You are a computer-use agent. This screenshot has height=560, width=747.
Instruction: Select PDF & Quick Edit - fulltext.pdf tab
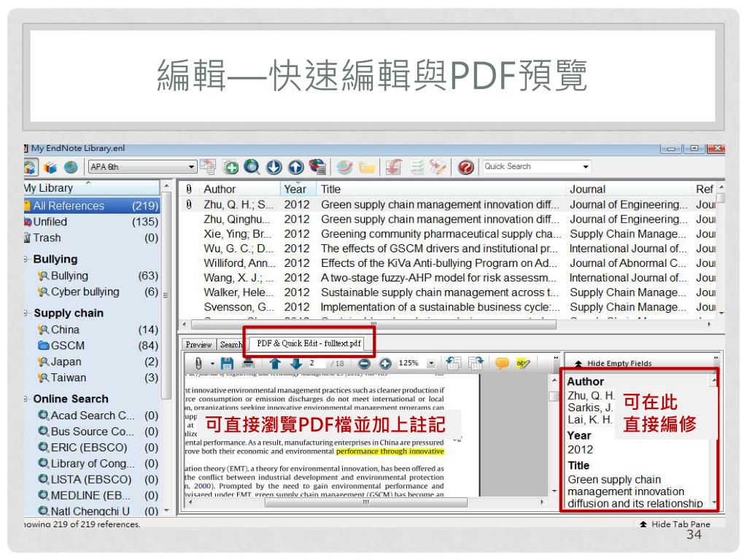309,343
